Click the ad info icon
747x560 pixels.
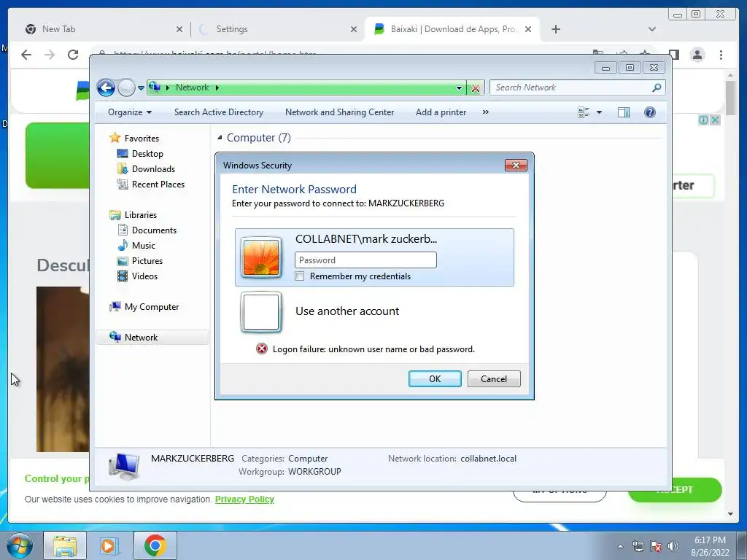[704, 120]
